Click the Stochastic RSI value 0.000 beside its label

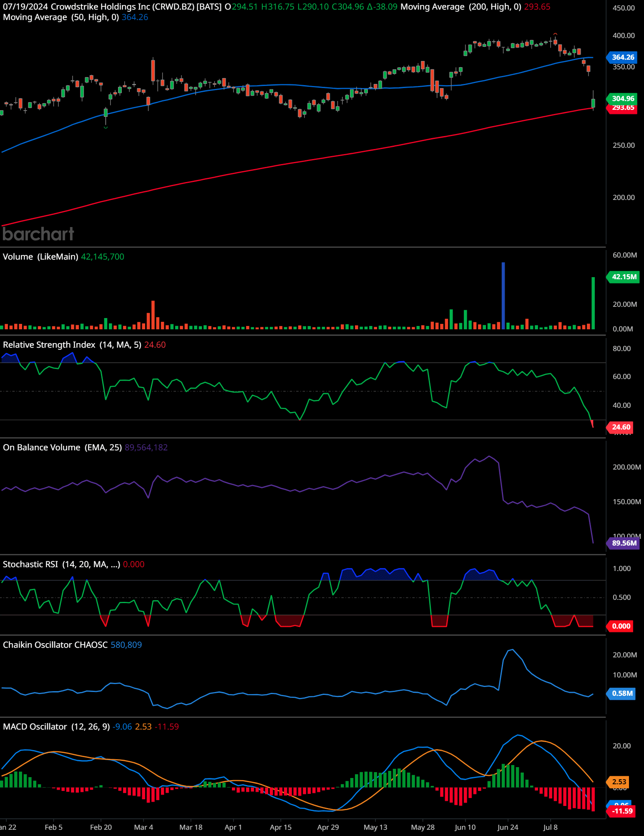[x=133, y=564]
